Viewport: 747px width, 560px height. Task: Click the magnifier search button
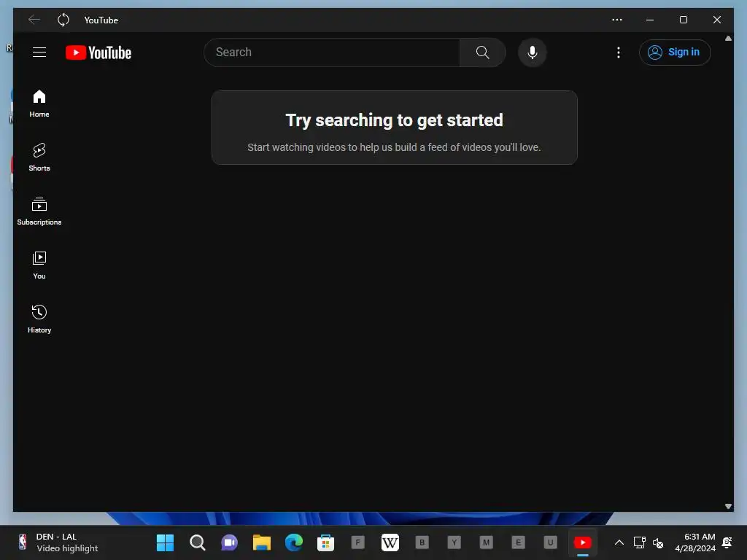point(483,52)
